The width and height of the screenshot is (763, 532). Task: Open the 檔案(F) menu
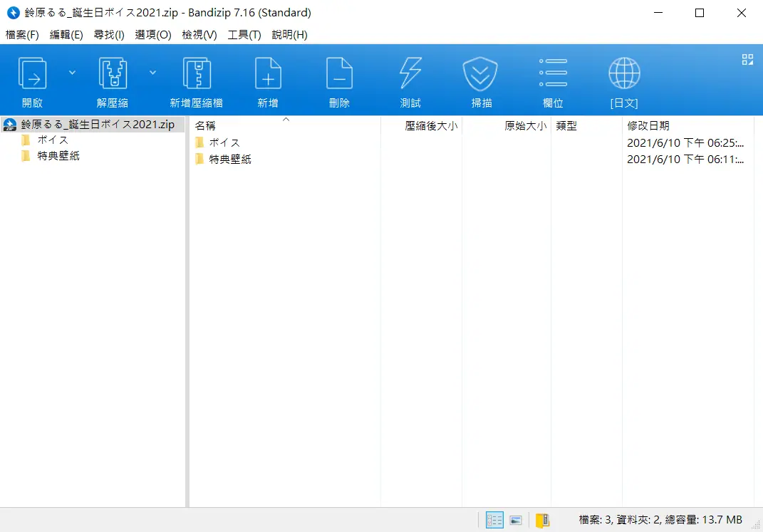(22, 34)
